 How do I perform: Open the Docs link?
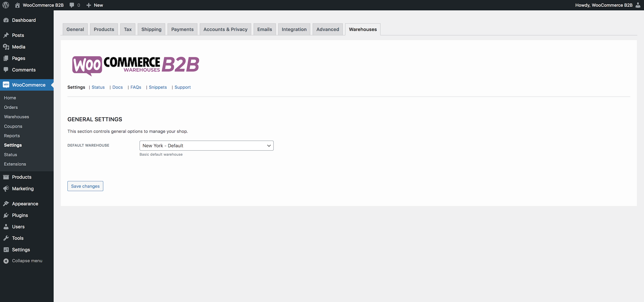(117, 87)
